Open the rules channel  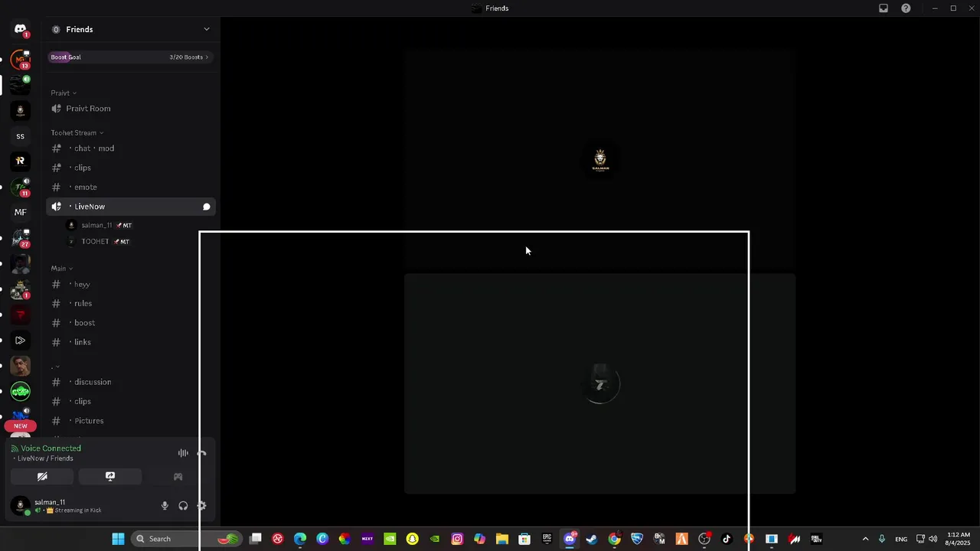131,304
